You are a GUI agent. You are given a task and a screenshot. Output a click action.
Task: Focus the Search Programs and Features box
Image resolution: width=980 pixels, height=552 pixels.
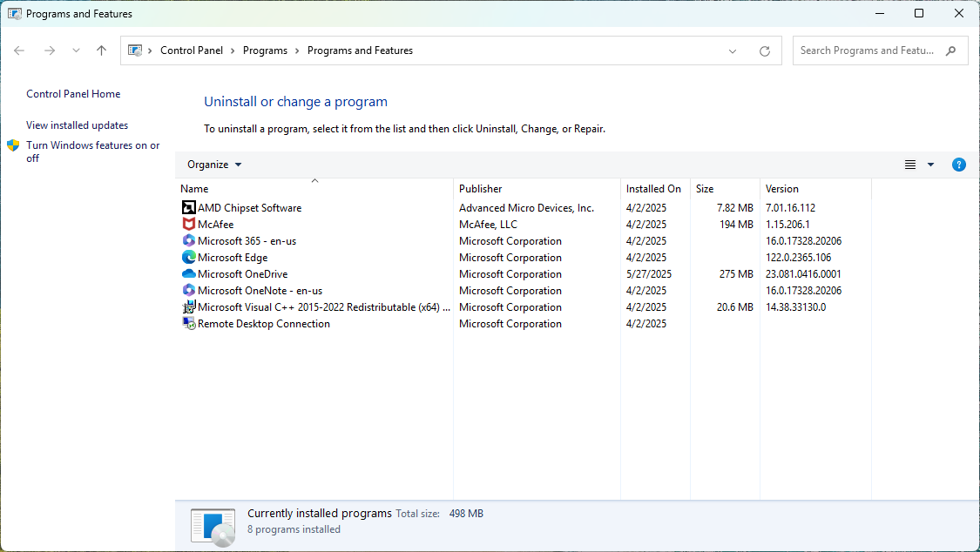867,50
